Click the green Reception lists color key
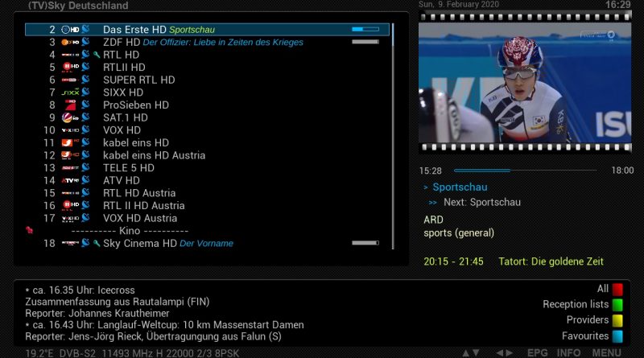 617,305
